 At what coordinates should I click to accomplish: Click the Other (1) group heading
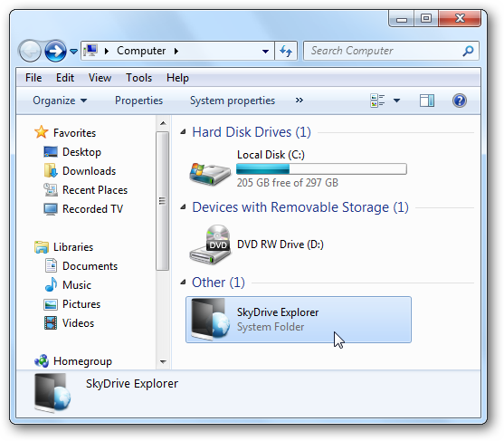pos(218,283)
